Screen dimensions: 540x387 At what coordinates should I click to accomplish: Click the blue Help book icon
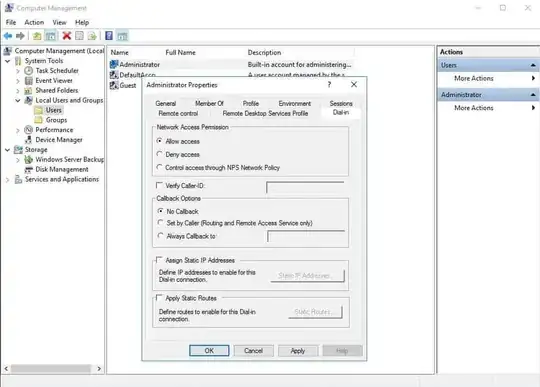[x=109, y=36]
